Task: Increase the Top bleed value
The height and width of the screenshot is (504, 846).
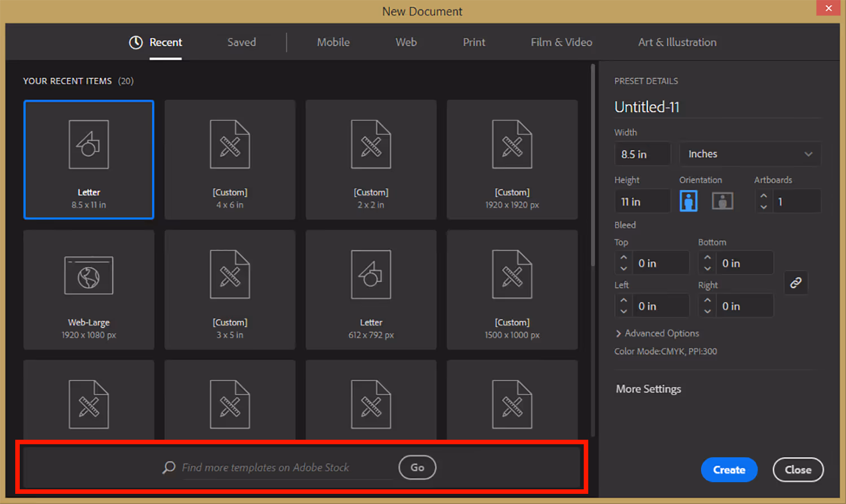Action: point(623,257)
